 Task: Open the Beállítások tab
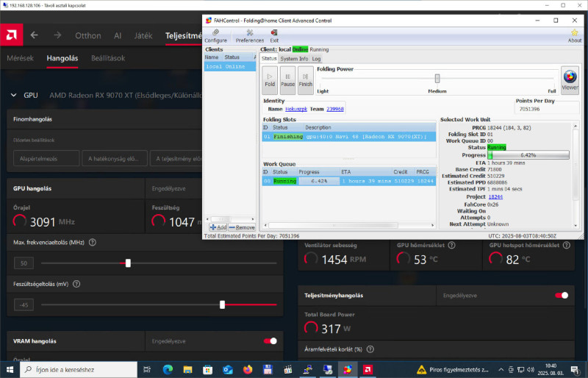(x=108, y=58)
